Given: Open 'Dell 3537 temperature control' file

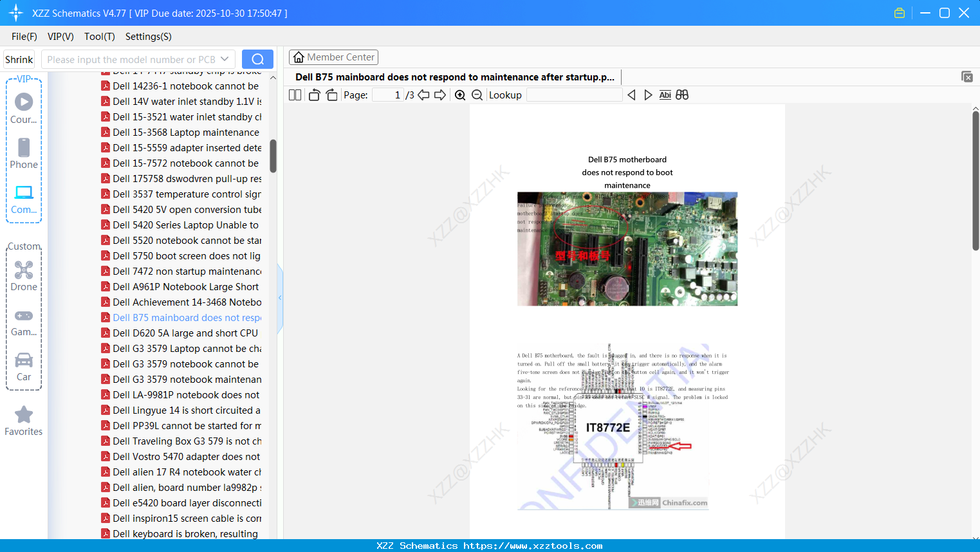Looking at the screenshot, I should click(181, 194).
